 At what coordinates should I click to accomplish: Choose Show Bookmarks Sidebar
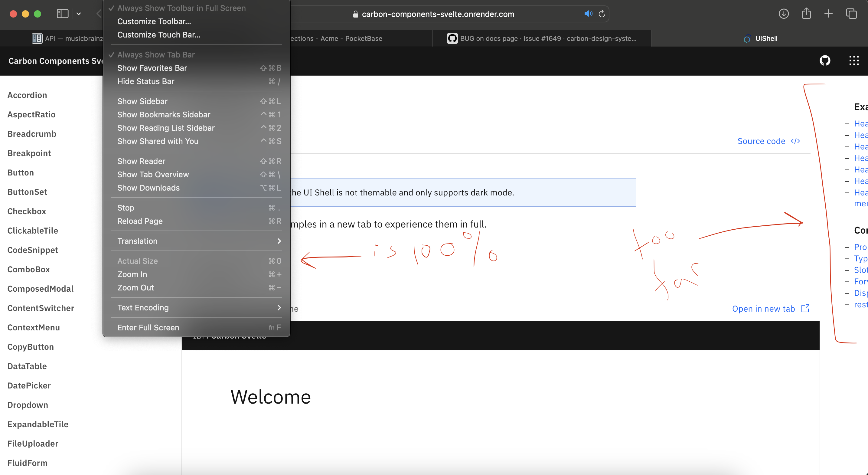click(x=196, y=115)
